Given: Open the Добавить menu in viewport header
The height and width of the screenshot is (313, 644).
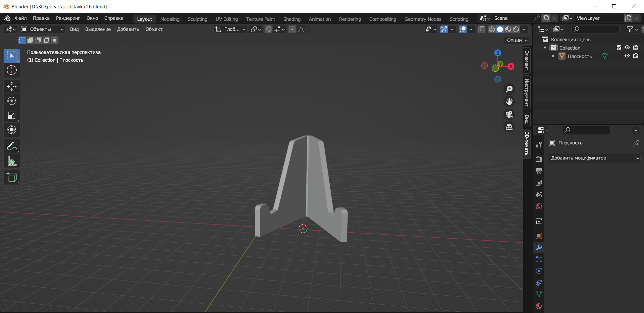Looking at the screenshot, I should [x=128, y=29].
